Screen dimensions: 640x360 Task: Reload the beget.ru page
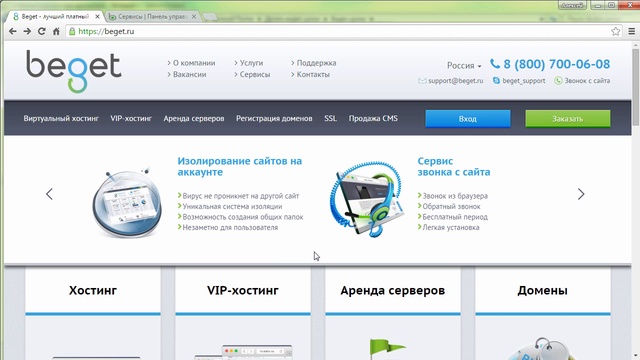(42, 31)
